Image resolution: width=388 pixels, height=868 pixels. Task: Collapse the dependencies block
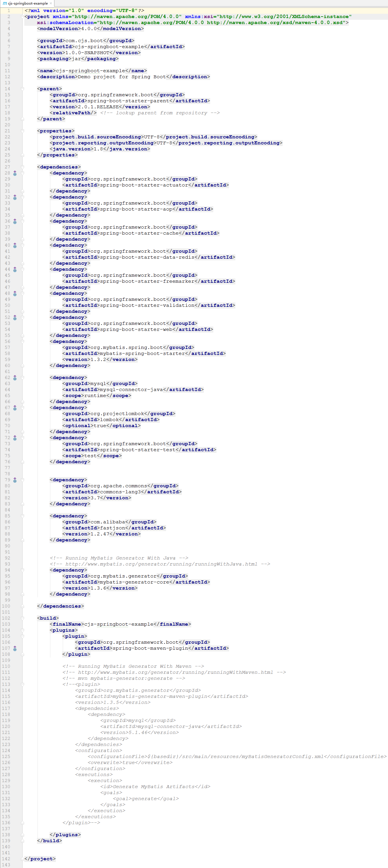point(23,167)
